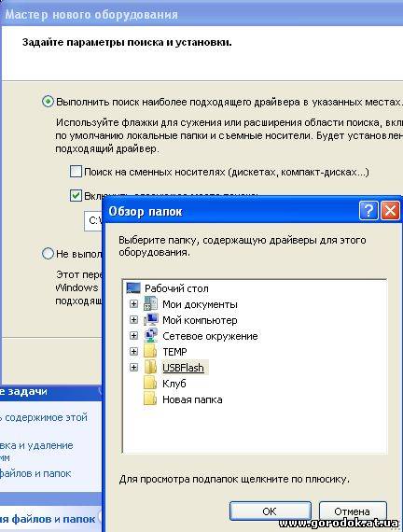The image size is (403, 532).
Task: Confirm the folder choice with the OK button
Action: [x=270, y=511]
